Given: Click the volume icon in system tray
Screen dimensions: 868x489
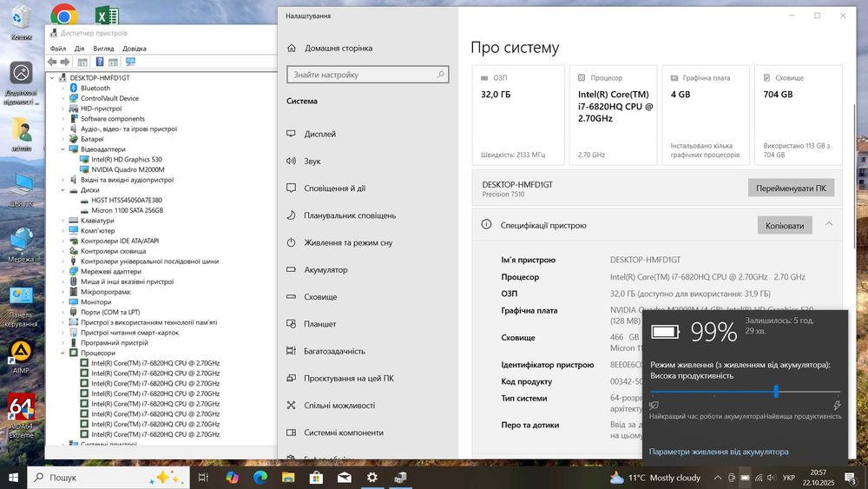Looking at the screenshot, I should (x=773, y=478).
